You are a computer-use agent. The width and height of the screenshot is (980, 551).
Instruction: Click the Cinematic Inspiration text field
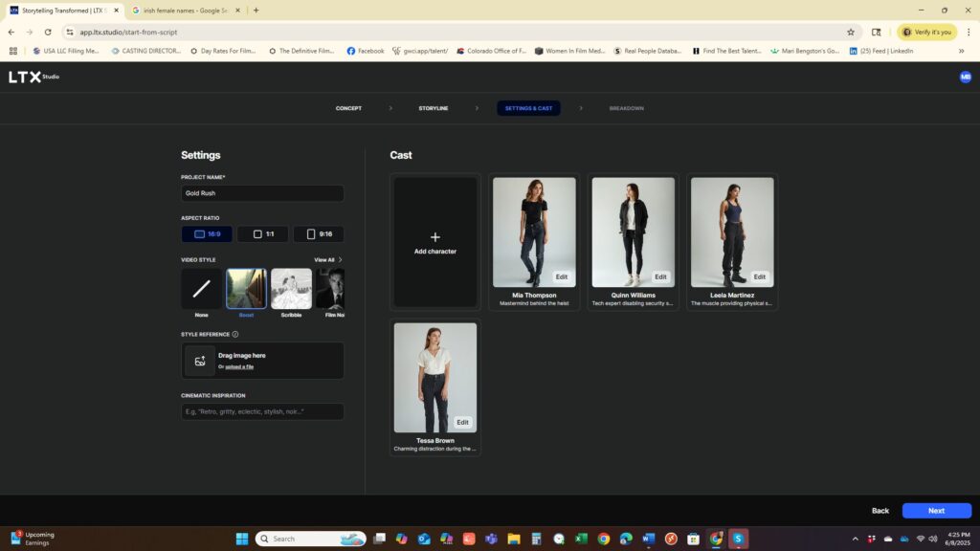pyautogui.click(x=262, y=411)
